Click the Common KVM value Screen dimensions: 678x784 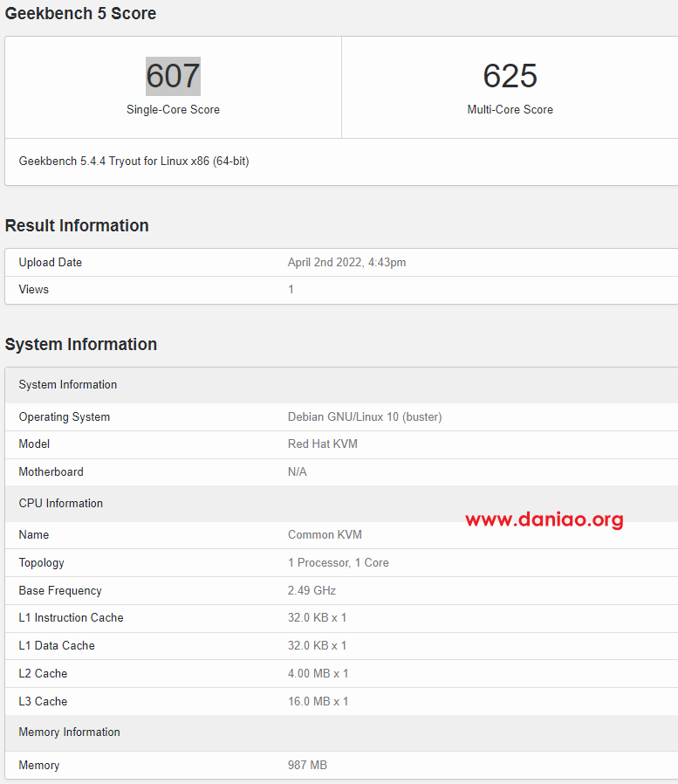click(x=325, y=535)
